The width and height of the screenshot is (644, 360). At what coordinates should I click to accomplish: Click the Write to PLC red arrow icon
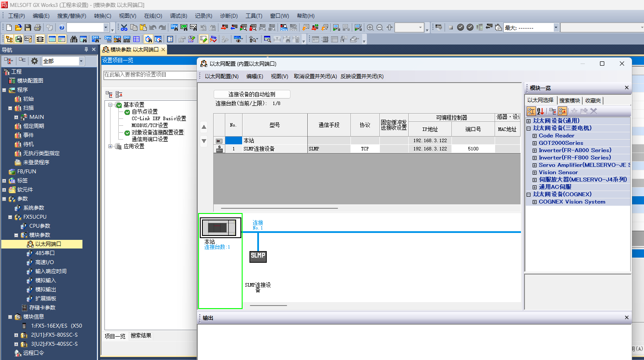(224, 28)
